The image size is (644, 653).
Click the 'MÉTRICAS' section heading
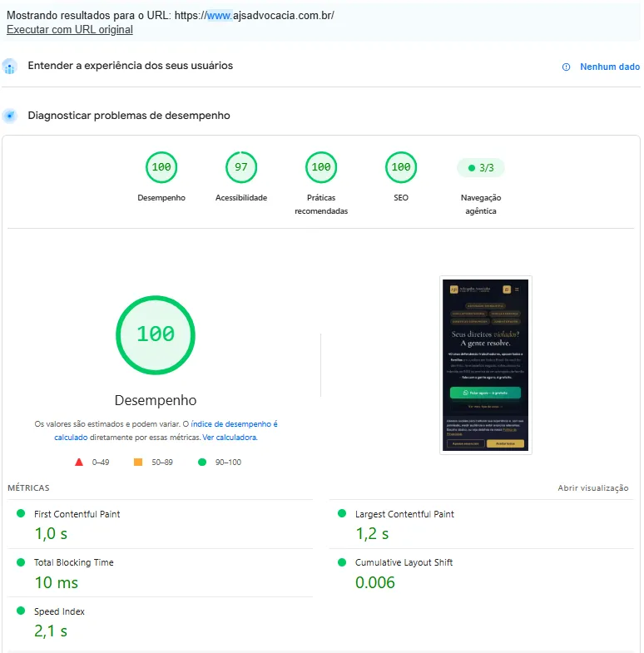[x=28, y=488]
